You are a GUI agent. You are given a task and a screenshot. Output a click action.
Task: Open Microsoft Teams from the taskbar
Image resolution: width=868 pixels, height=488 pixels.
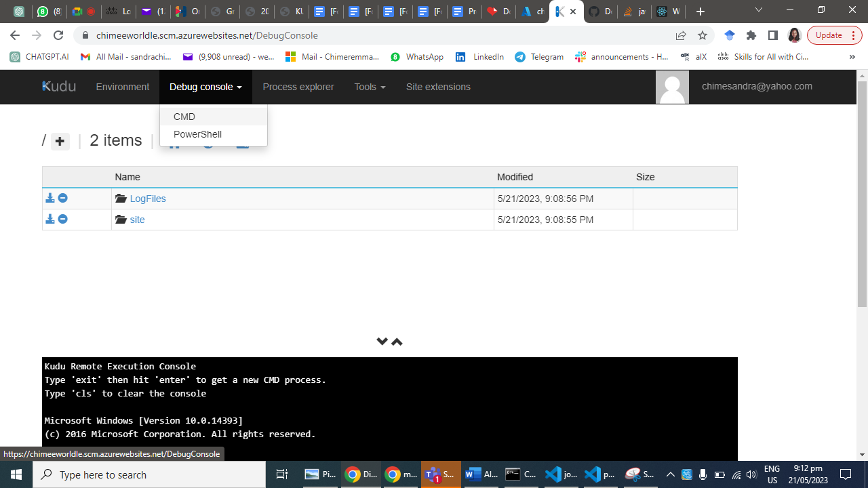[x=441, y=474]
